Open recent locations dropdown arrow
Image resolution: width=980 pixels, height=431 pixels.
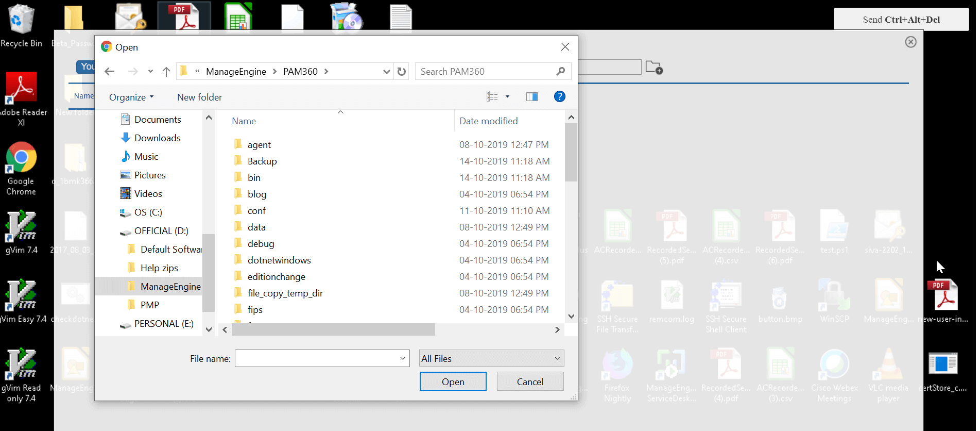pyautogui.click(x=150, y=72)
